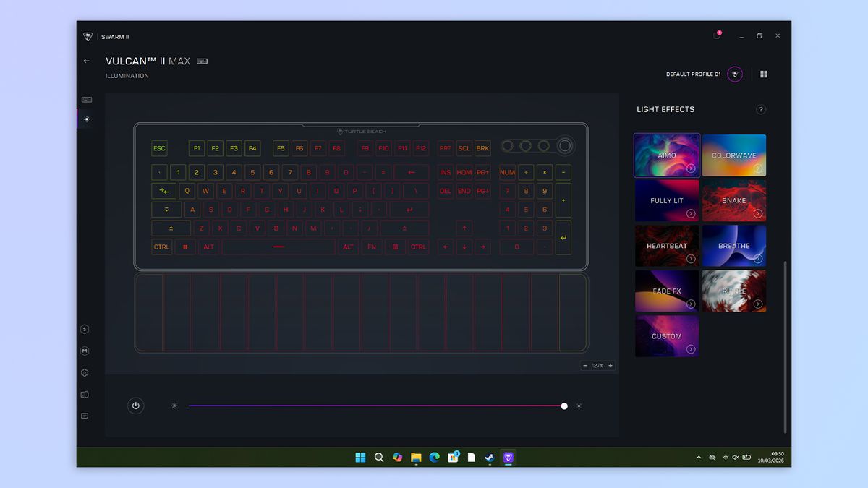Image resolution: width=868 pixels, height=488 pixels.
Task: Open Microsoft Edge from the taskbar
Action: tap(435, 458)
